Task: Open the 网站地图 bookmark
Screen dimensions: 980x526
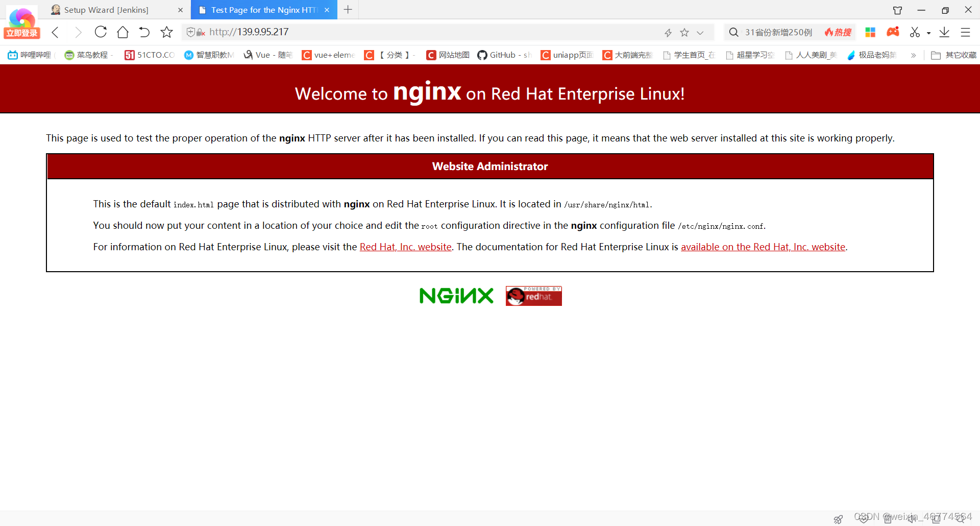Action: coord(448,55)
